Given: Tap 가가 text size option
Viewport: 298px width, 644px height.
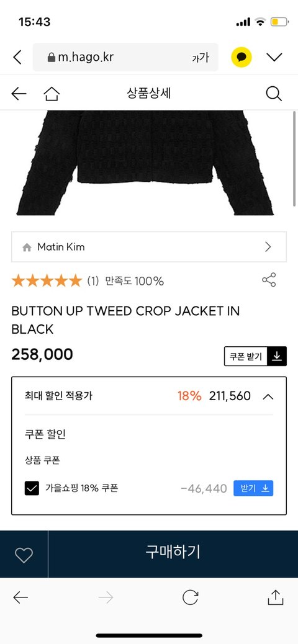Looking at the screenshot, I should (x=201, y=58).
